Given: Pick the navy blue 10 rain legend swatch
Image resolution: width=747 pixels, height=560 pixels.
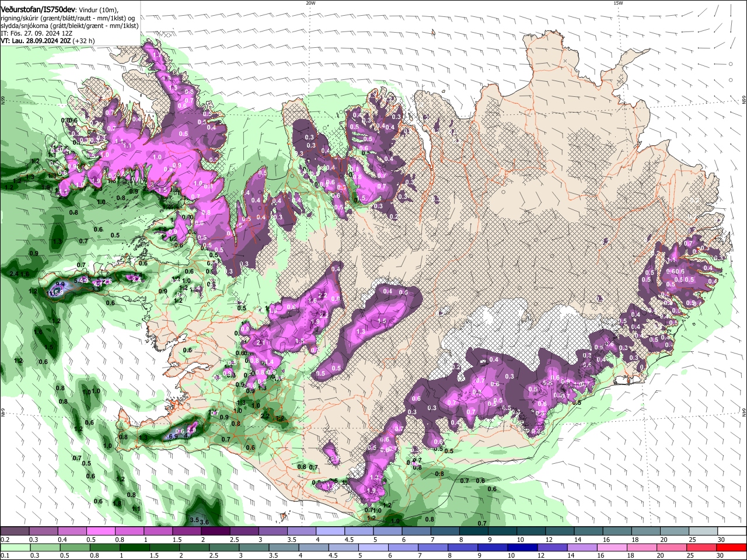Looking at the screenshot, I should click(x=522, y=547).
